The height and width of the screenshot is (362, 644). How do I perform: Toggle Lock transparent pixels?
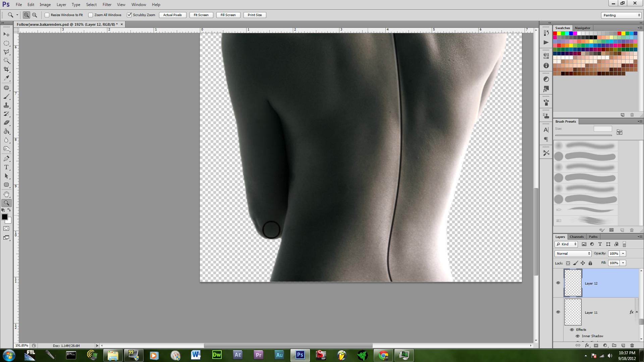[x=568, y=263]
